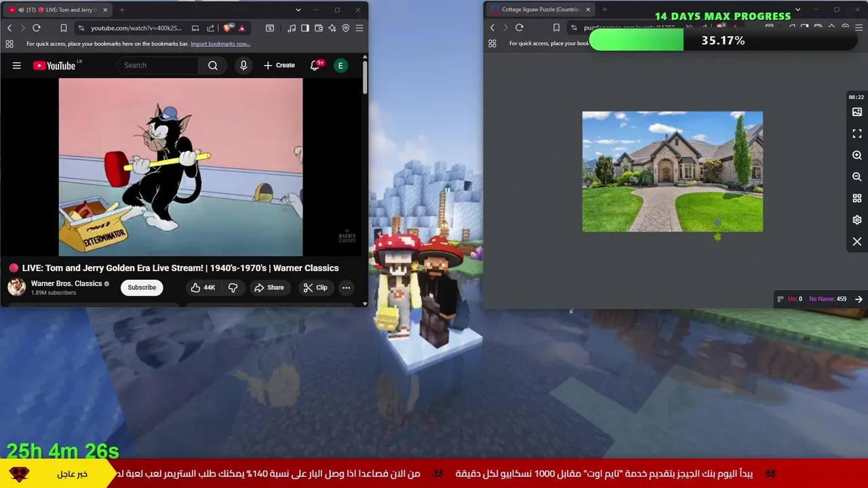
Task: Bookmark the YouTube page
Action: click(x=63, y=28)
